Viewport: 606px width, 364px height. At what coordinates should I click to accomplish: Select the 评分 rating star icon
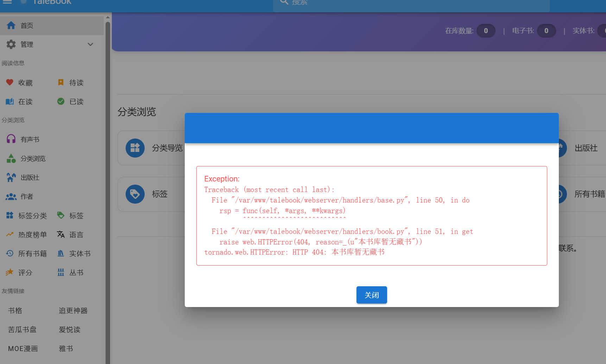tap(10, 272)
